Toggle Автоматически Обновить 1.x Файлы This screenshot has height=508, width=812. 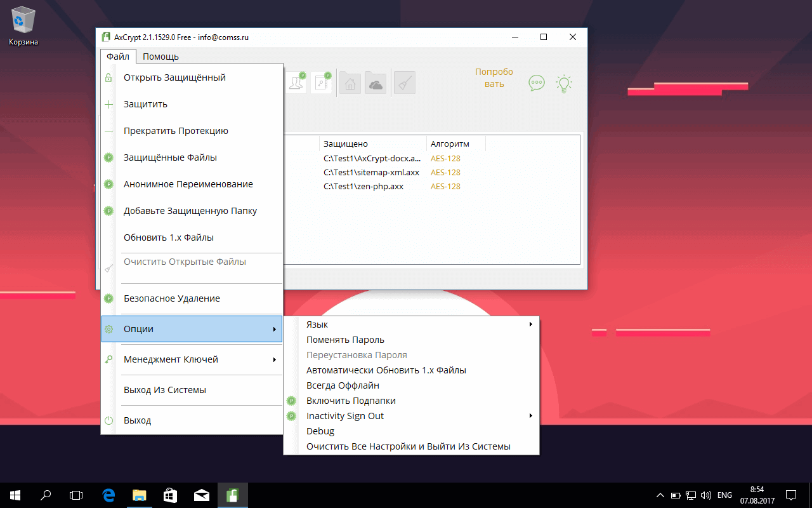[x=411, y=370]
